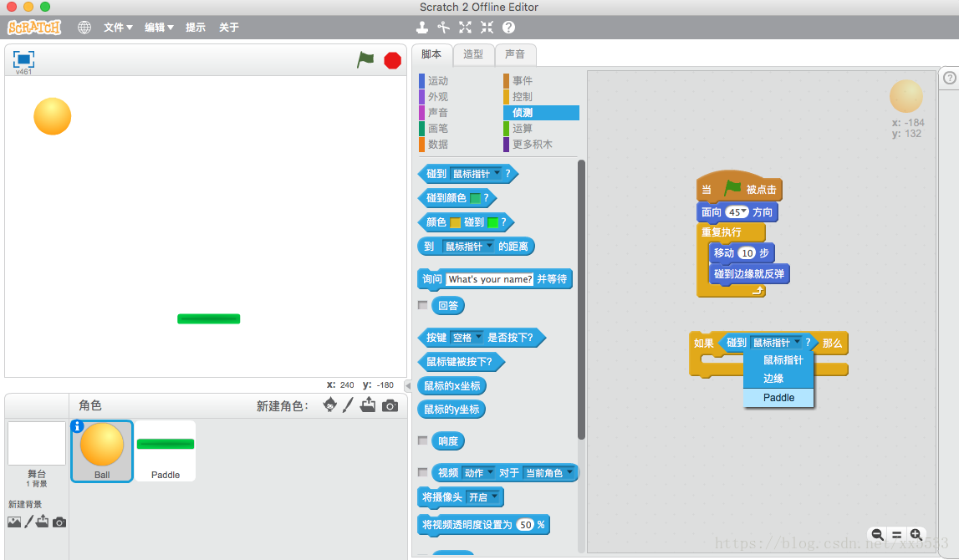Switch to the 声音 tab
This screenshot has height=560, width=959.
click(515, 54)
